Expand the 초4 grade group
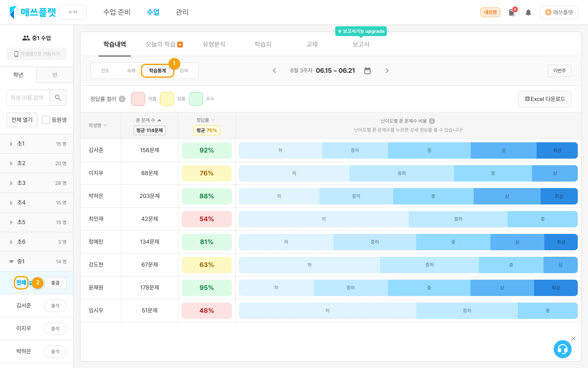 [x=11, y=203]
